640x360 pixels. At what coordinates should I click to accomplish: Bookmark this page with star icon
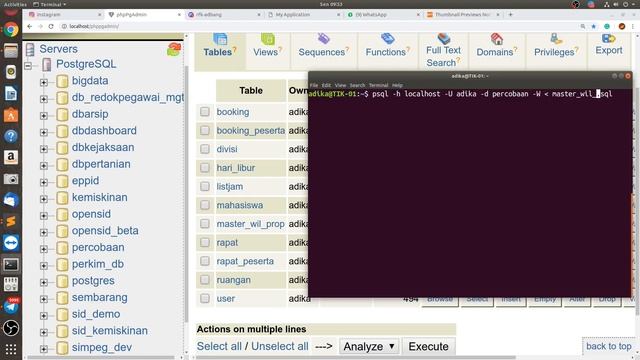click(594, 26)
